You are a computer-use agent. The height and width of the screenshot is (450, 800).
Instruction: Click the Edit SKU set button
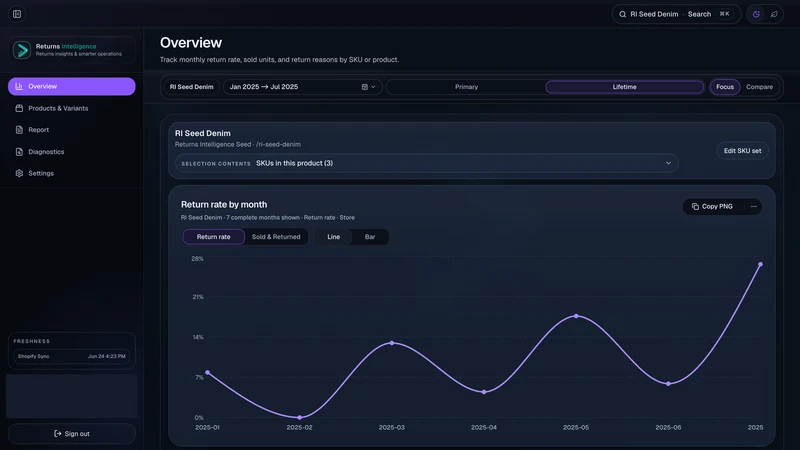(742, 151)
